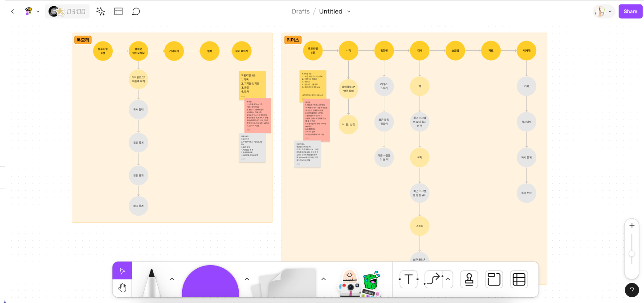Select the Connector line tool
The width and height of the screenshot is (644, 303).
coord(433,279)
